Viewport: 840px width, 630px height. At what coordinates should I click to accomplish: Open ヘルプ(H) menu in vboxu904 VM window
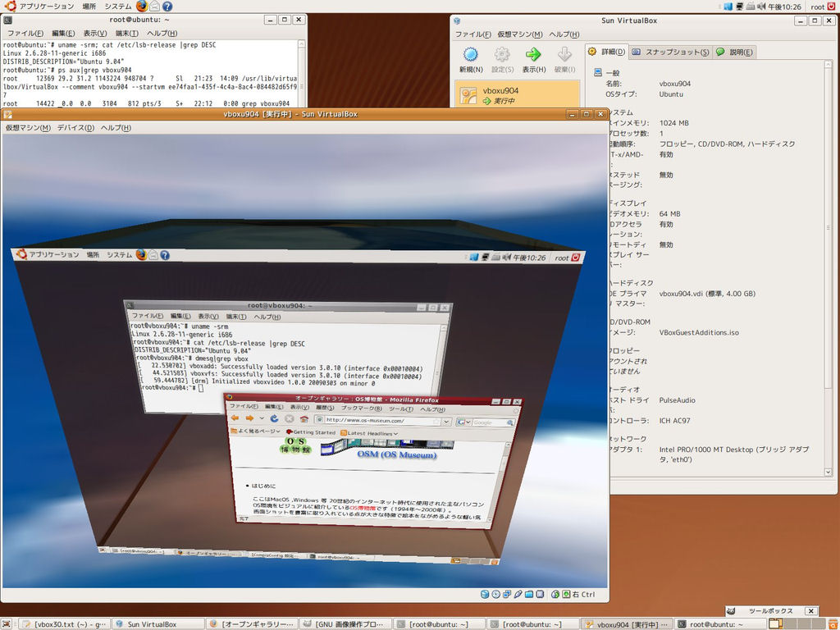(x=116, y=127)
